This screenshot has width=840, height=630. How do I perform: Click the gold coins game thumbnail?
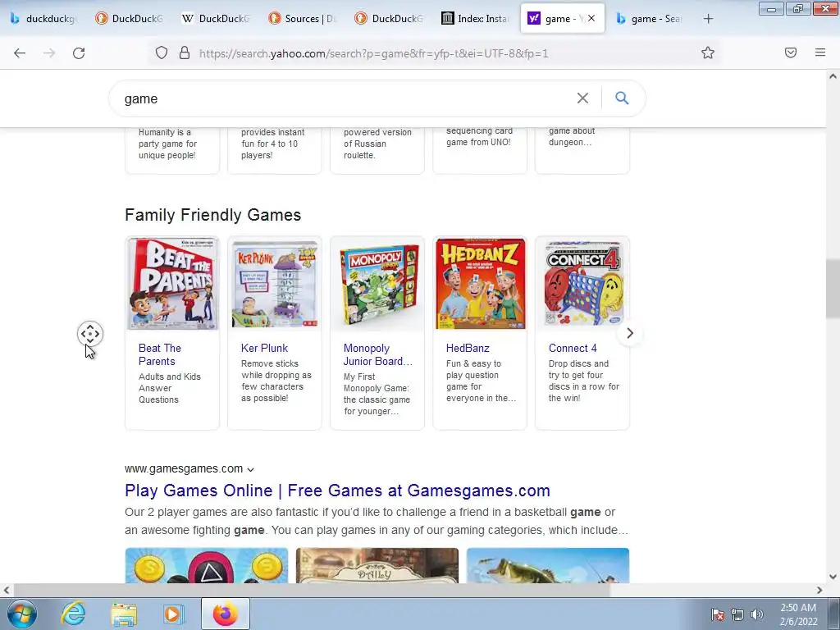point(207,565)
